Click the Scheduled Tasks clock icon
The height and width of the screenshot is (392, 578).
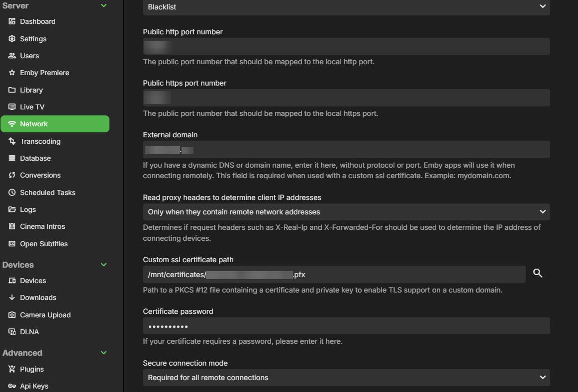12,193
